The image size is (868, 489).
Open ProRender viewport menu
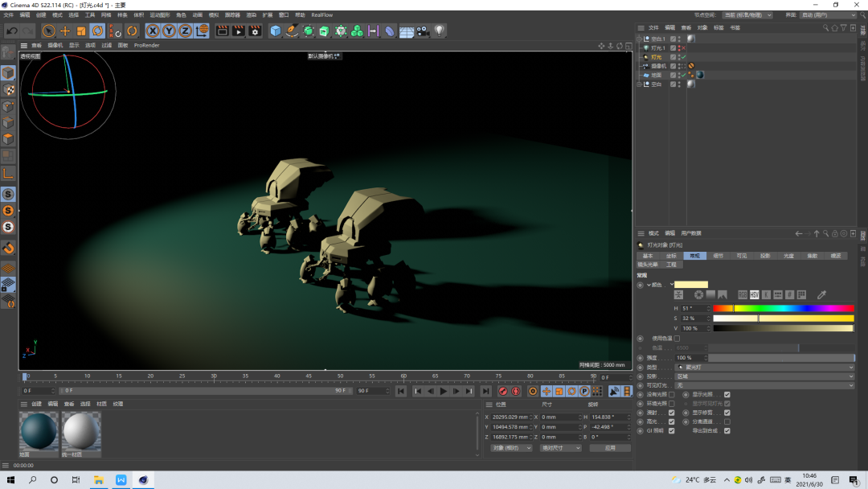pos(147,45)
